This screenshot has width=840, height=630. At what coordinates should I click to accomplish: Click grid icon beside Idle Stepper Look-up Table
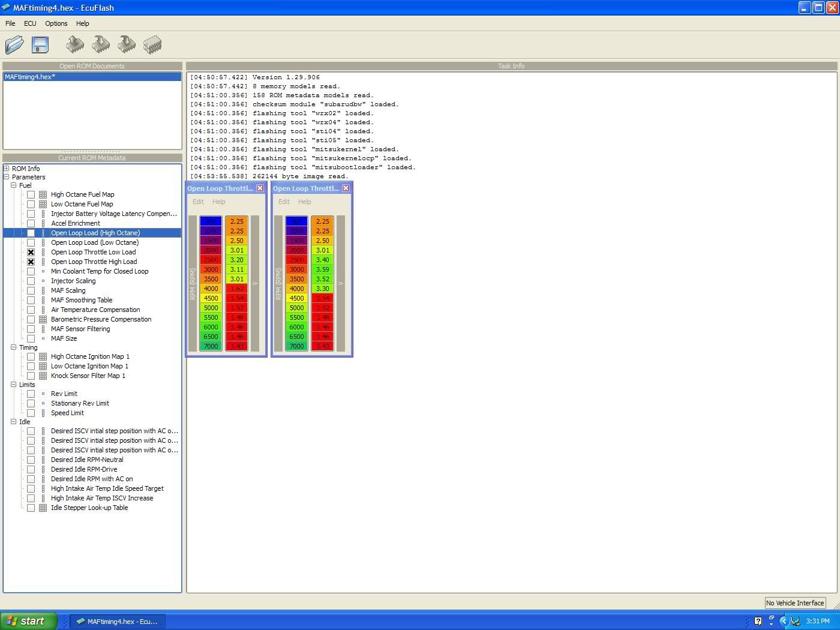point(43,508)
